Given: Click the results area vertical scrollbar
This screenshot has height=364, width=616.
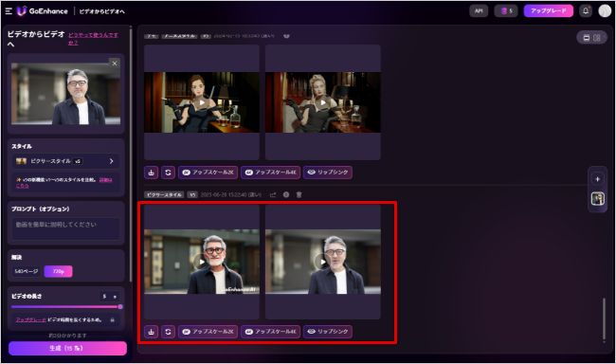Looking at the screenshot, I should (604, 319).
